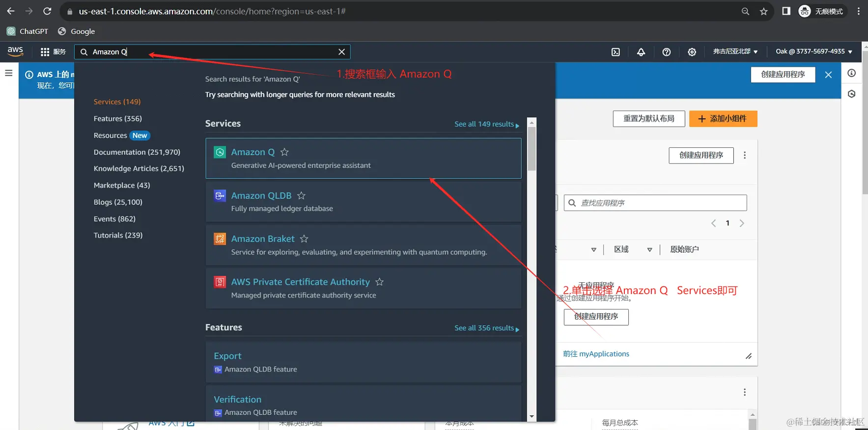Viewport: 868px width, 430px height.
Task: Open the Google bookmark
Action: pos(76,31)
